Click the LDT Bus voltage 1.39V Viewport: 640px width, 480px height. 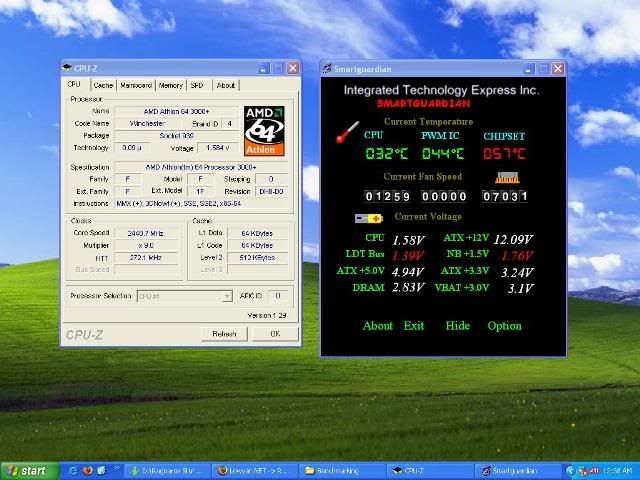(x=408, y=256)
